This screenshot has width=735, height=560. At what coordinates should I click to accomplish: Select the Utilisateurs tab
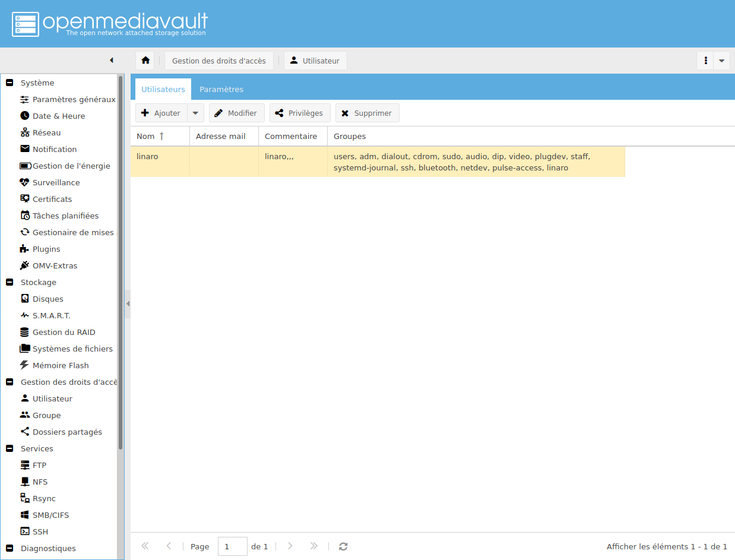click(x=163, y=89)
